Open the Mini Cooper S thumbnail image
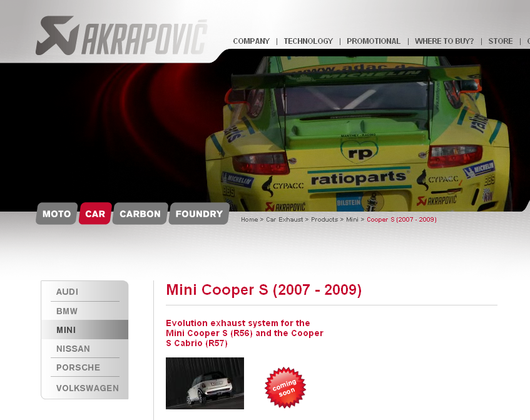 205,383
